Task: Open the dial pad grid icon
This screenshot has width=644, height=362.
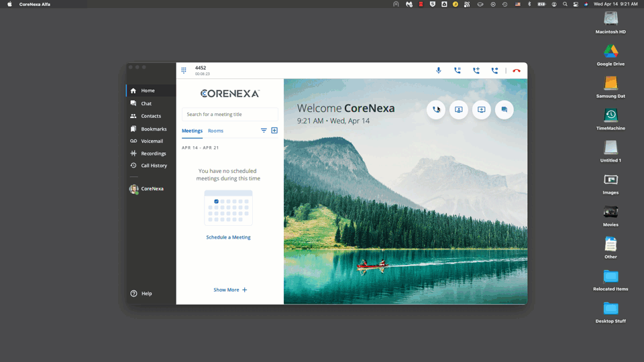Action: tap(184, 70)
